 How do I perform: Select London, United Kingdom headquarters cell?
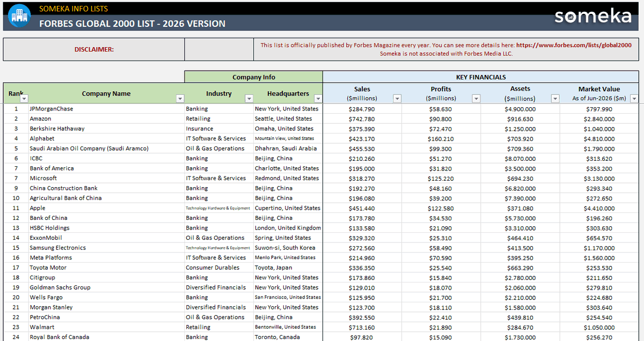[288, 228]
